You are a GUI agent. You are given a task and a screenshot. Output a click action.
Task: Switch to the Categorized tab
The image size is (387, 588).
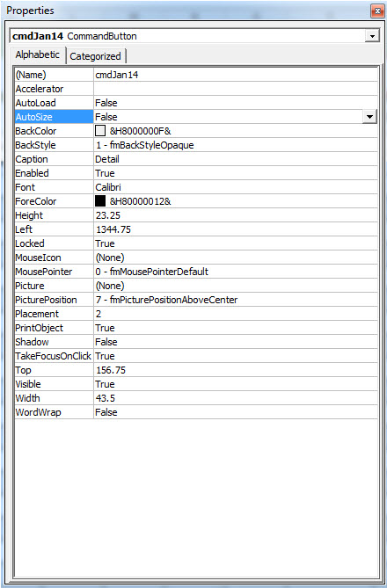point(96,56)
